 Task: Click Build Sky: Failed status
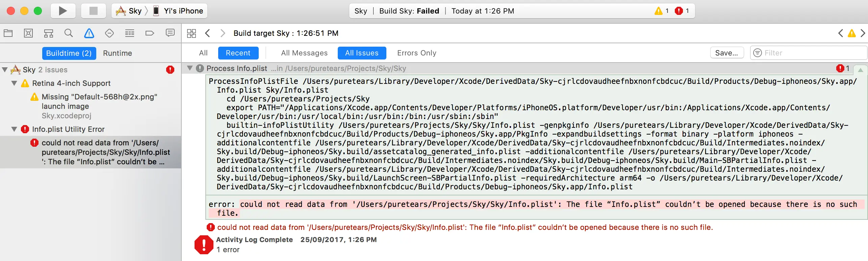(409, 11)
